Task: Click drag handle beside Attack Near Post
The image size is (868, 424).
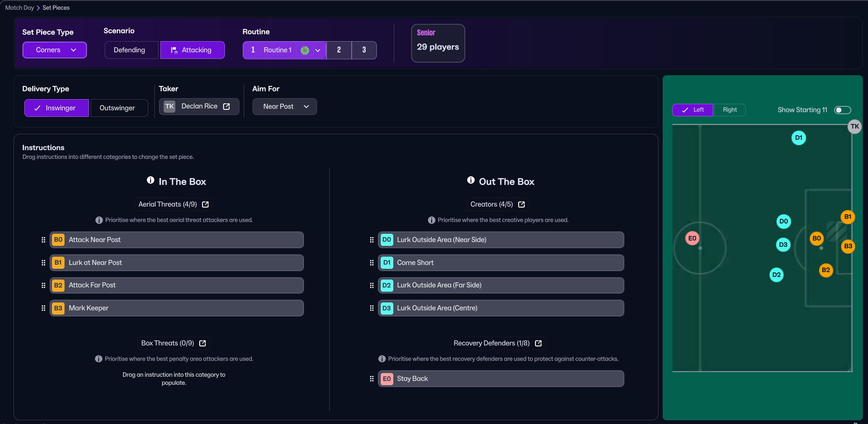Action: click(x=43, y=240)
